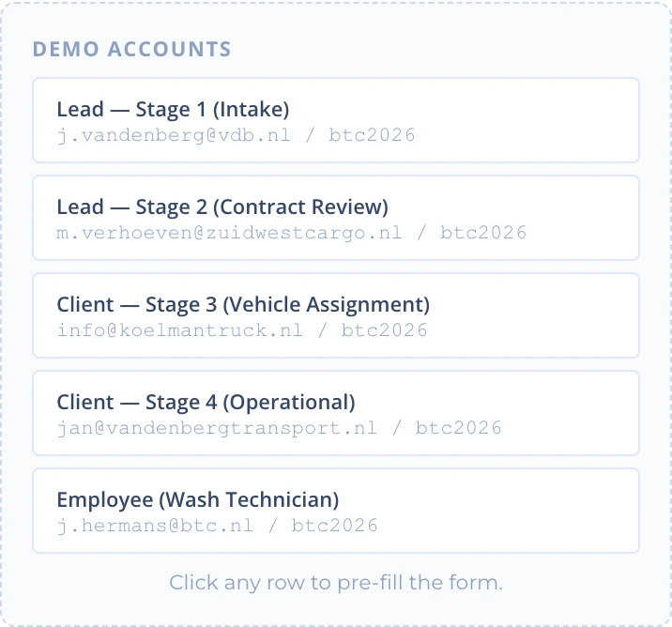Click the info@koelmantruck.nl email text
Screen dimensions: 672x627
[180, 330]
